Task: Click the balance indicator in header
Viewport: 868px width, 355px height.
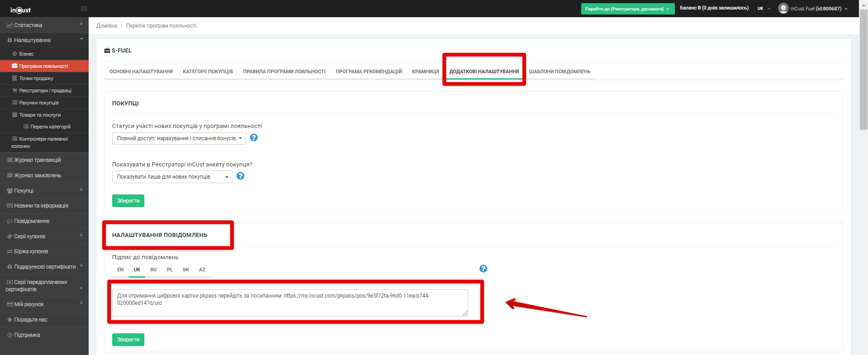Action: tap(714, 8)
